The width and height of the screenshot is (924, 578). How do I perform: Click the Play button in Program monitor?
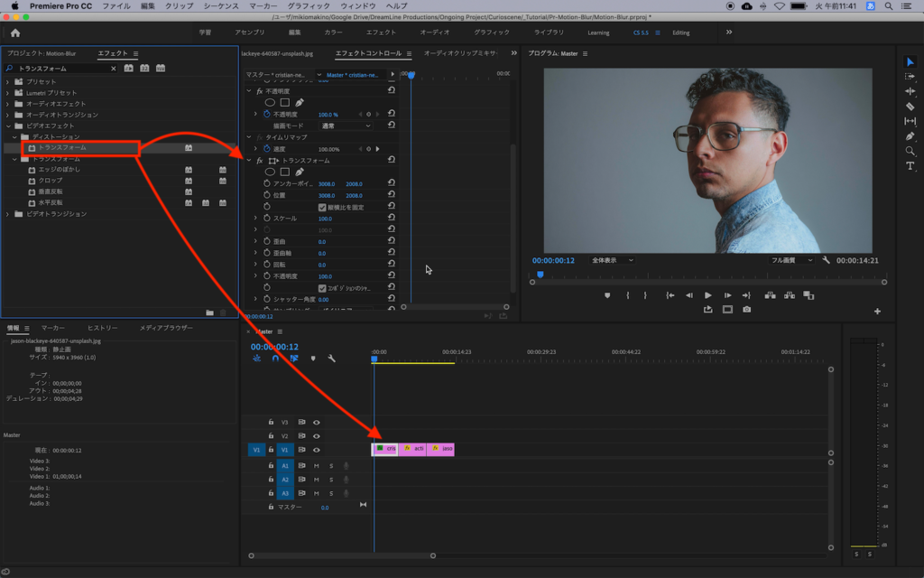(x=707, y=295)
